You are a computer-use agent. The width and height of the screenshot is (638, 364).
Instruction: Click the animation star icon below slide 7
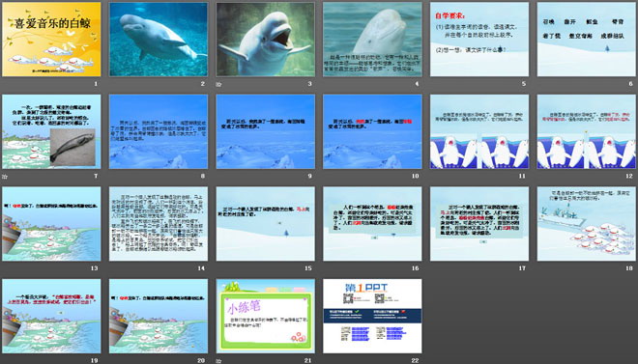click(5, 177)
